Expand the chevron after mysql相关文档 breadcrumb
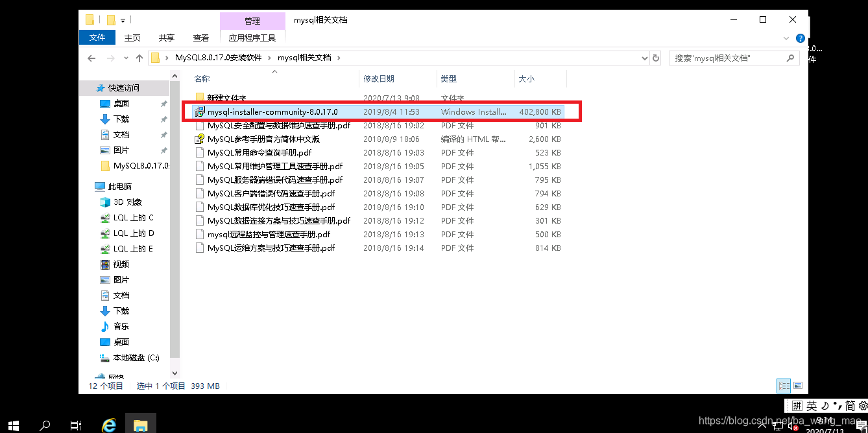The image size is (868, 433). [x=339, y=58]
